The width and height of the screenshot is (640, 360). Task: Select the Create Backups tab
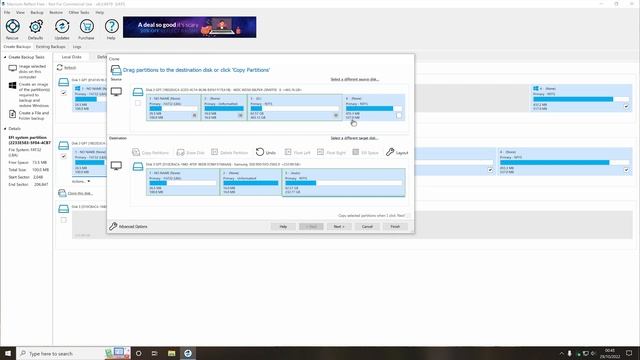[17, 47]
